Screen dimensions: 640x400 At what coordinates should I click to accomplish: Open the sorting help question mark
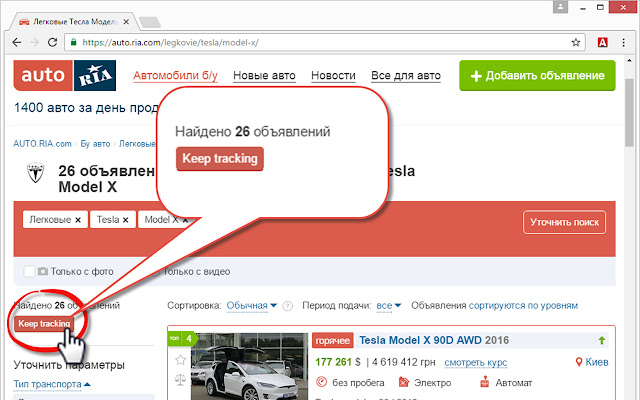point(288,306)
